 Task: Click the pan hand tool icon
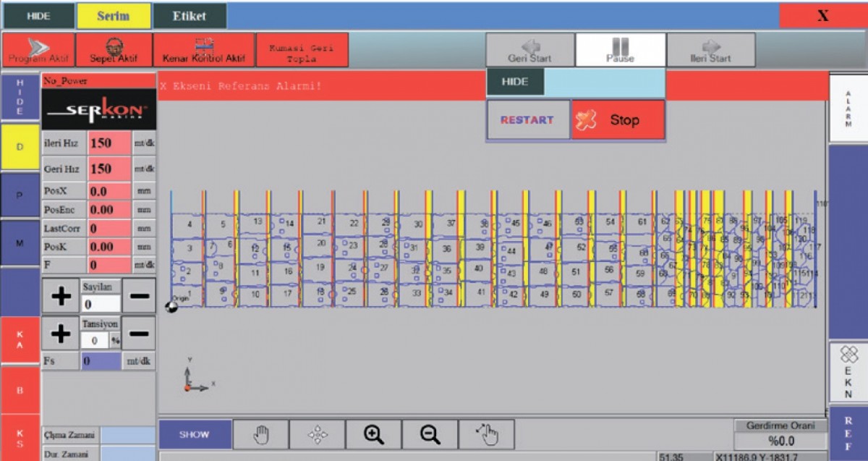tap(261, 434)
